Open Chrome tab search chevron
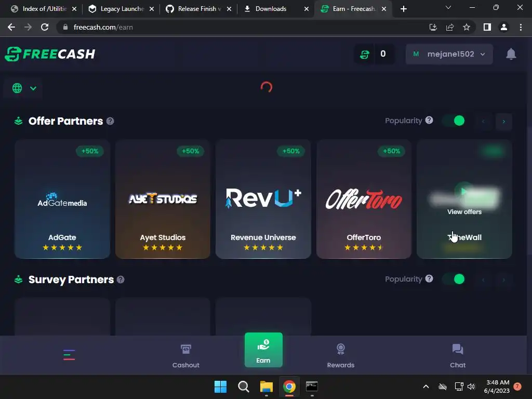 [448, 7]
